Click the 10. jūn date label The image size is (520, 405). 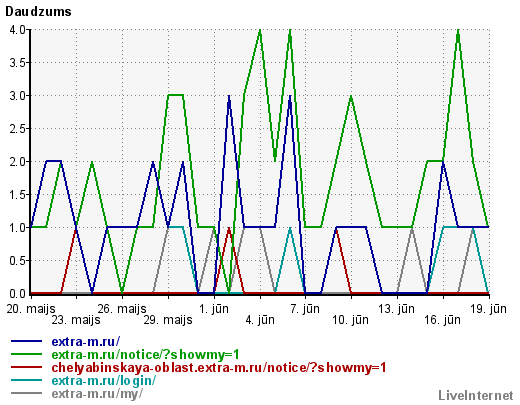click(x=350, y=320)
